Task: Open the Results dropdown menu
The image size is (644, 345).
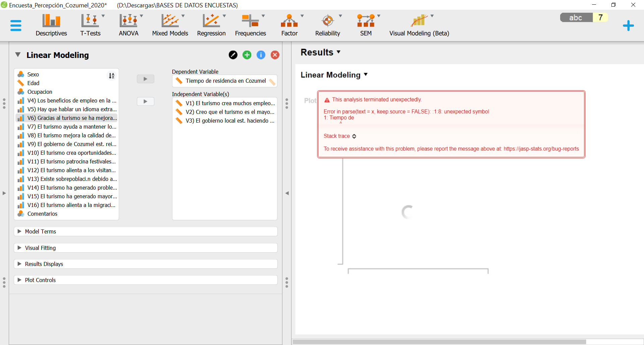Action: click(338, 52)
